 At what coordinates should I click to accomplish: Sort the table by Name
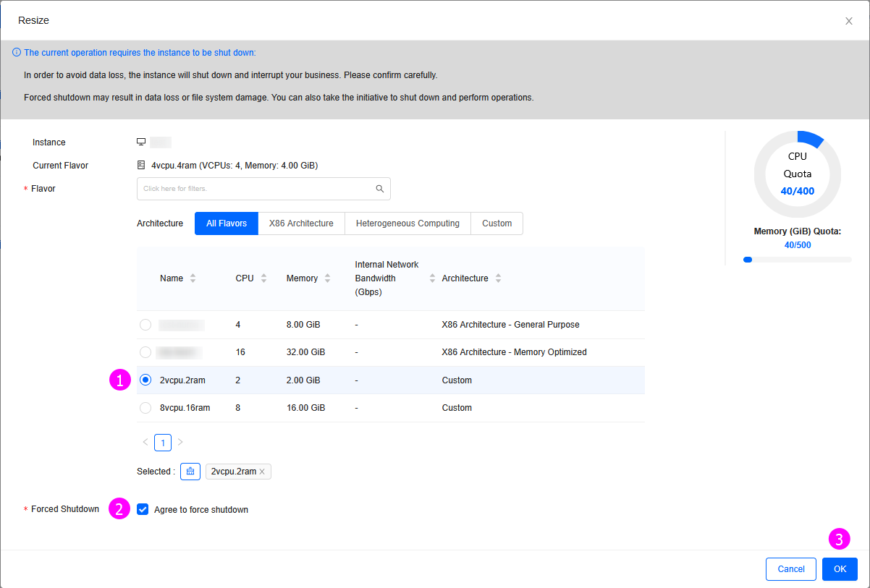pos(193,278)
